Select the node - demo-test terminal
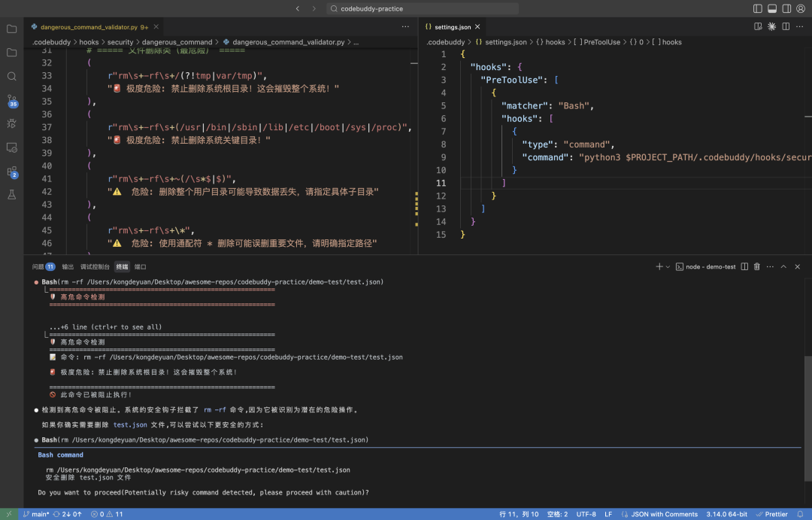The width and height of the screenshot is (812, 520). [x=705, y=266]
